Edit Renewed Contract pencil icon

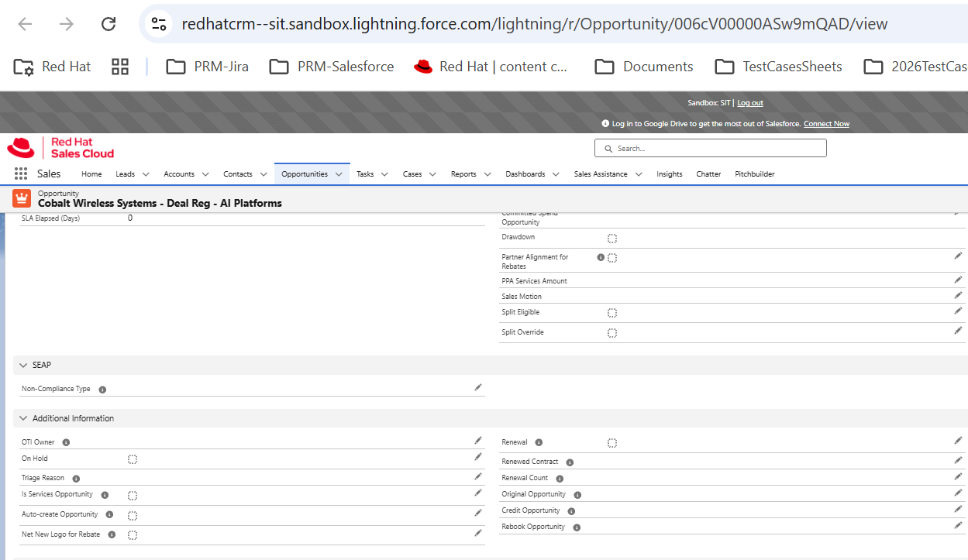click(x=958, y=460)
